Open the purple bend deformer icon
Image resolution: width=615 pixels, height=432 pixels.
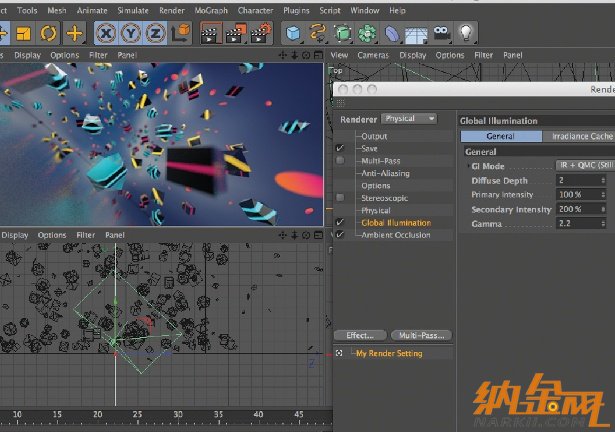tap(391, 33)
